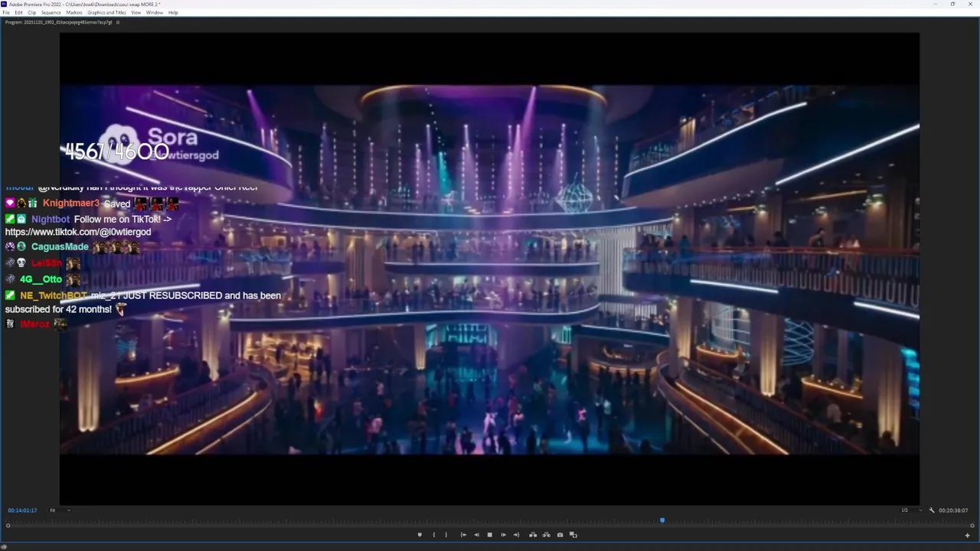The height and width of the screenshot is (551, 980).
Task: Close the Premiere Pro window
Action: (x=970, y=4)
